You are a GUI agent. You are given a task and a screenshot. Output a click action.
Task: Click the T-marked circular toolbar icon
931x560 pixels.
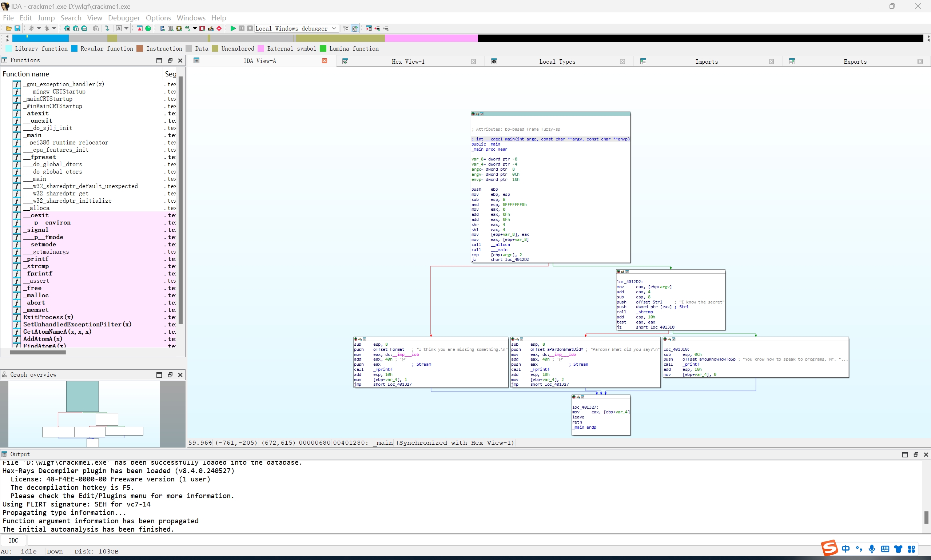[76, 28]
